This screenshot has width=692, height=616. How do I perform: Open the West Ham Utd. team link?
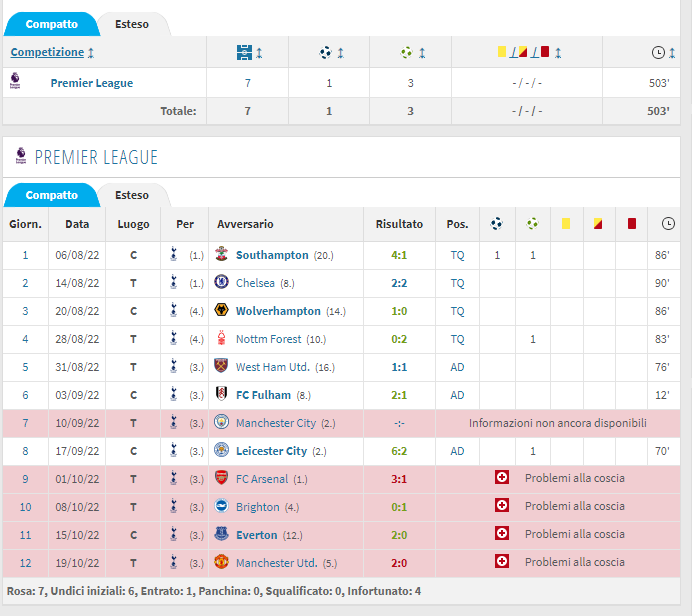(273, 367)
